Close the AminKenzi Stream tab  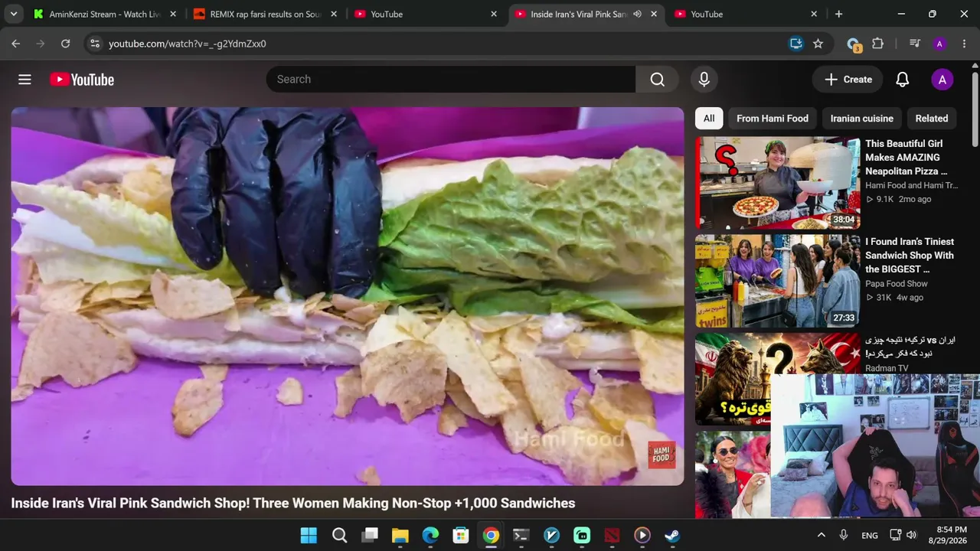tap(173, 14)
